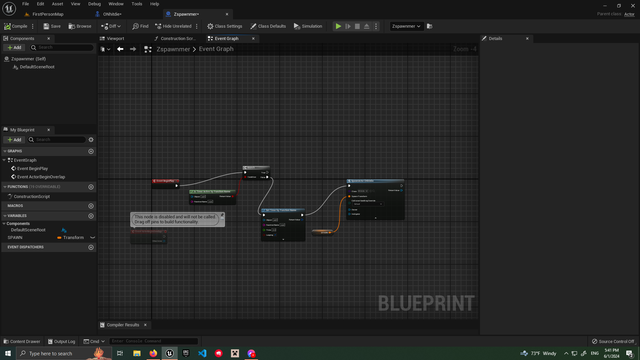
Task: Focus the My Blueprint search field
Action: click(x=57, y=140)
